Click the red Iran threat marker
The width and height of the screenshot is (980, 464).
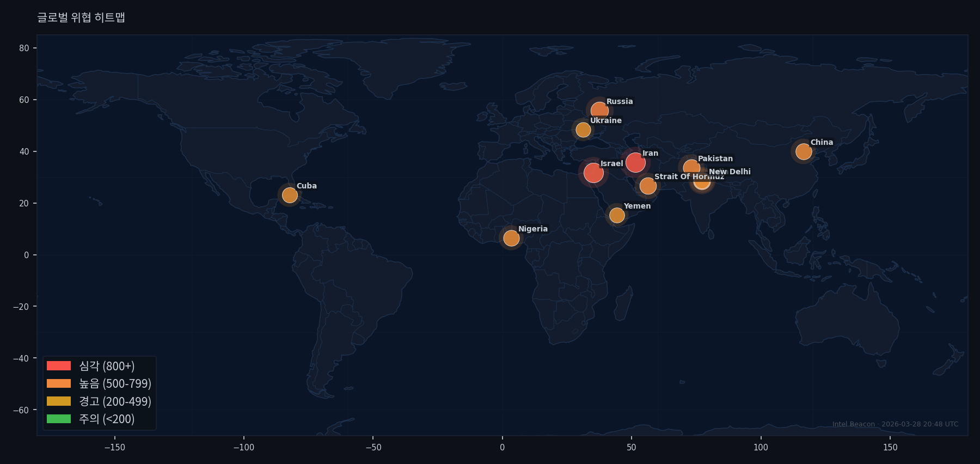[635, 162]
